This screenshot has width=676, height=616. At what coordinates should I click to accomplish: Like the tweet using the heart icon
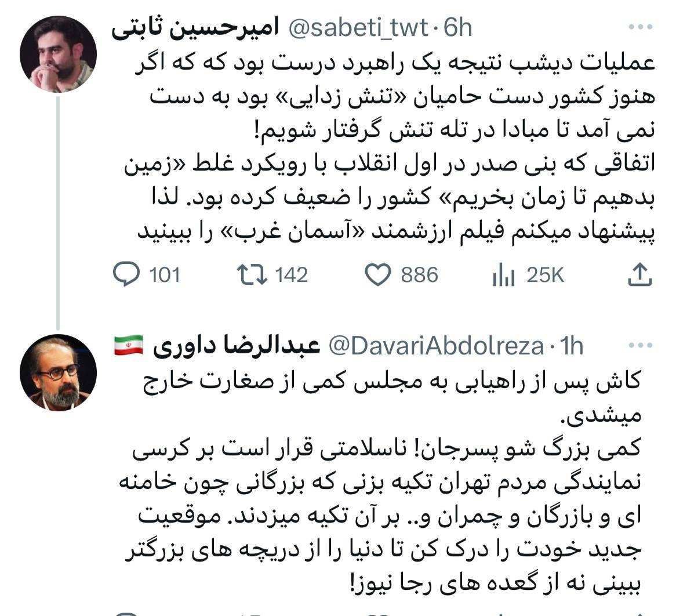click(x=380, y=274)
